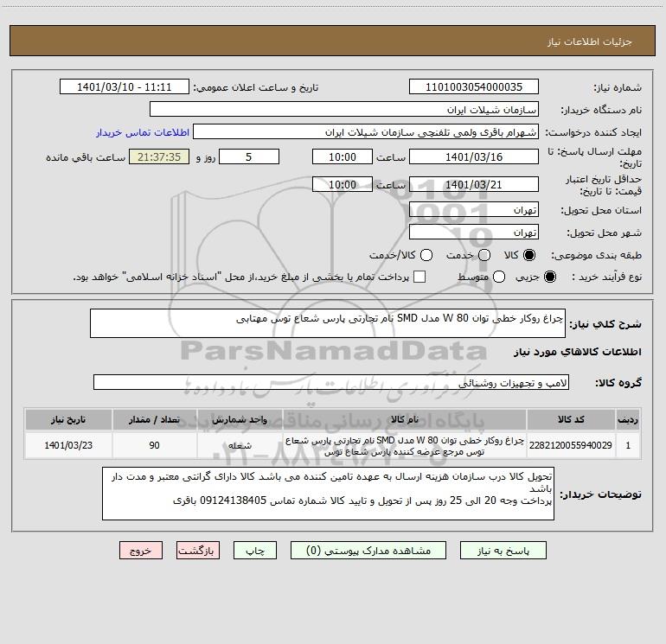The image size is (666, 644).
Task: Click the delivery province field تهران
Action: [474, 210]
